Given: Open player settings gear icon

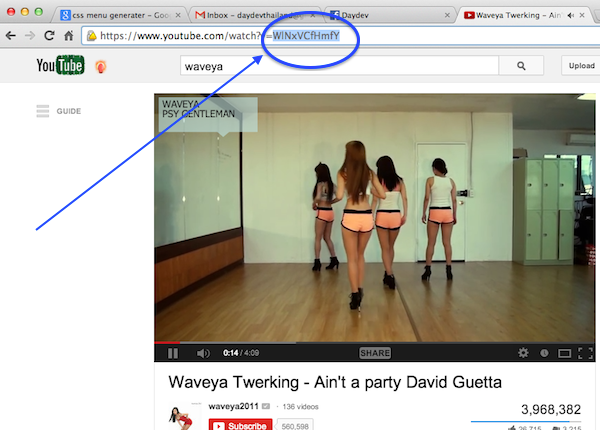Looking at the screenshot, I should [523, 353].
